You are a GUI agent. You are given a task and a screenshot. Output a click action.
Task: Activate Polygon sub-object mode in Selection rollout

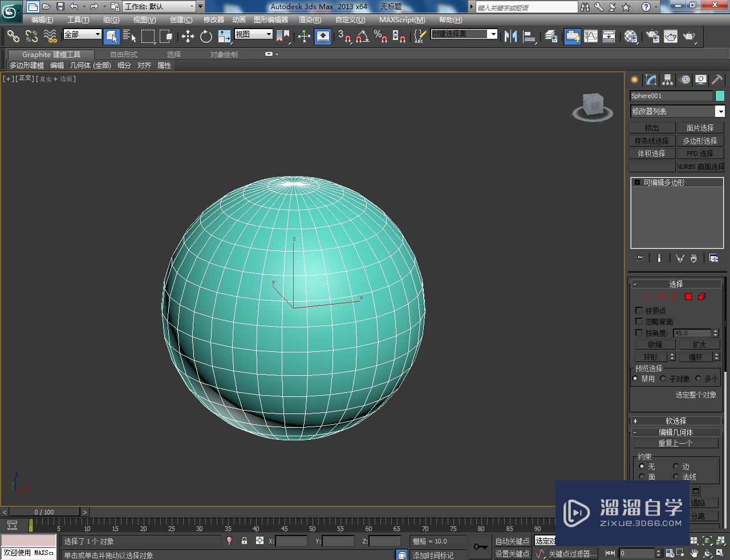click(688, 297)
